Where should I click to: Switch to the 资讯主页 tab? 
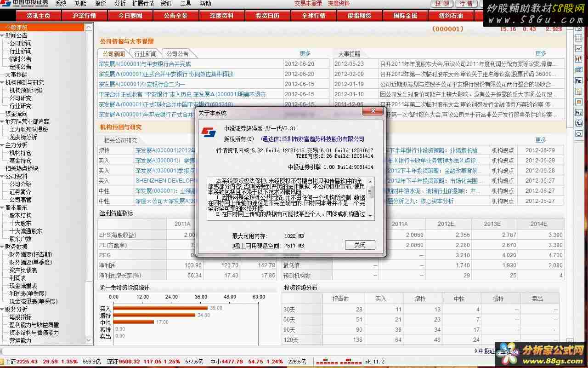click(38, 16)
